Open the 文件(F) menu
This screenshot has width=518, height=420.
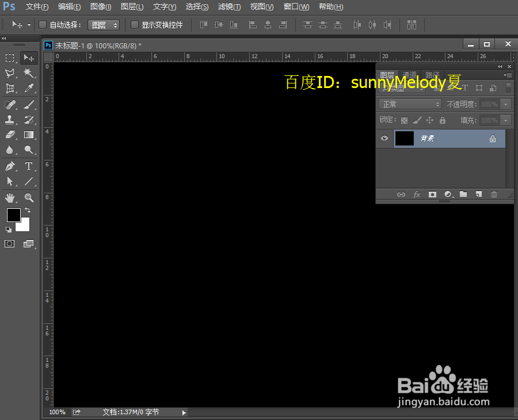click(x=37, y=6)
